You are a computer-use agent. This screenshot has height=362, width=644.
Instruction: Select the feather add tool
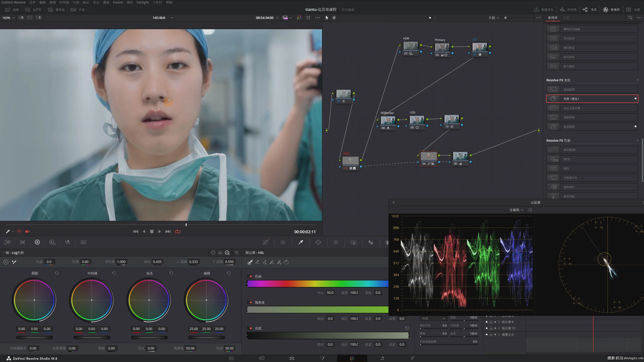[x=279, y=262]
